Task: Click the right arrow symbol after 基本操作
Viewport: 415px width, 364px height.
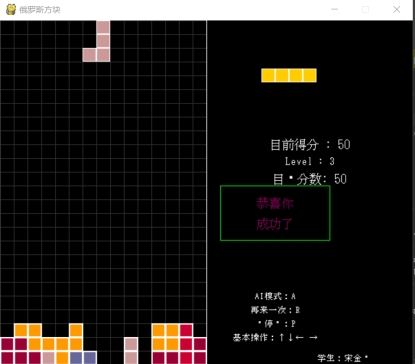Action: pos(313,338)
